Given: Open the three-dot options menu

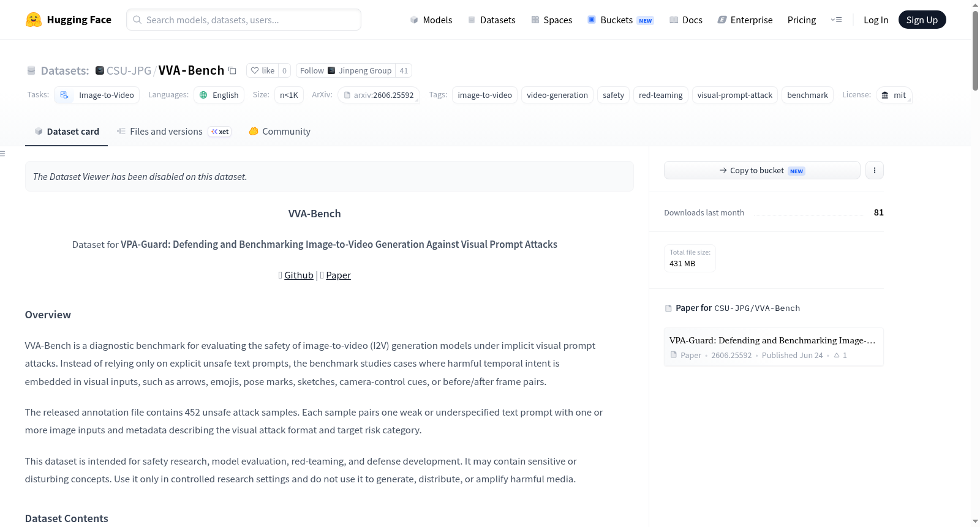Looking at the screenshot, I should click(874, 170).
